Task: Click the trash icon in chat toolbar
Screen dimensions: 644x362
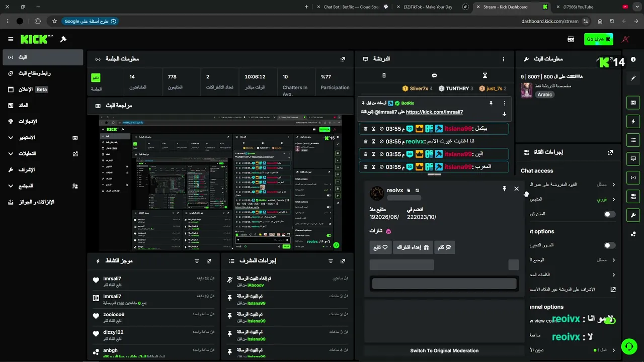Action: (x=384, y=75)
